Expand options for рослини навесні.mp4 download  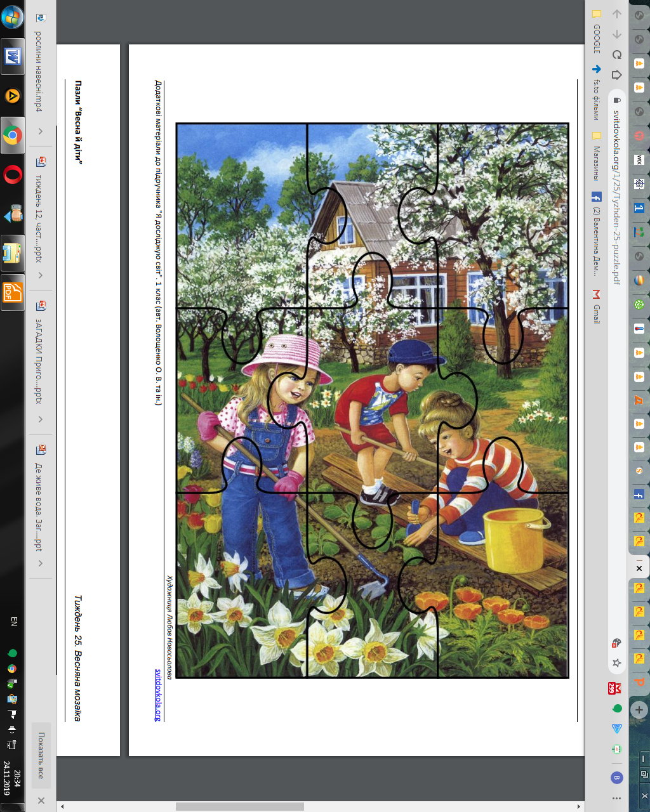(x=41, y=131)
